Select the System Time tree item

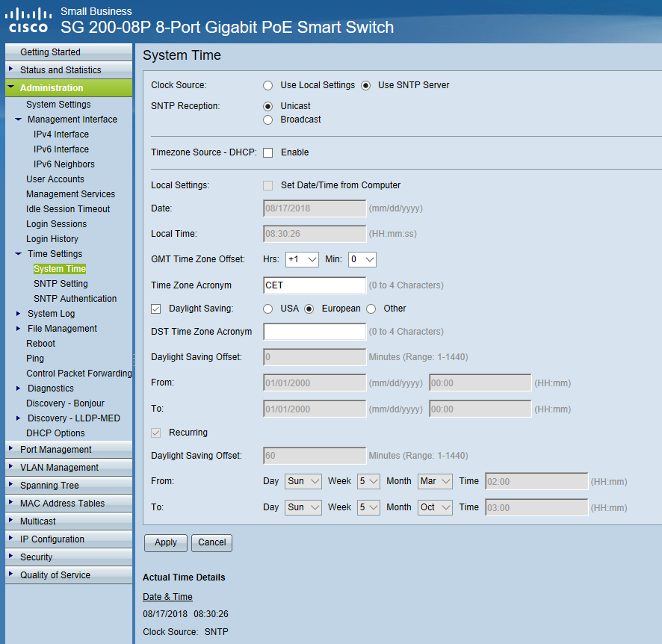(x=60, y=269)
